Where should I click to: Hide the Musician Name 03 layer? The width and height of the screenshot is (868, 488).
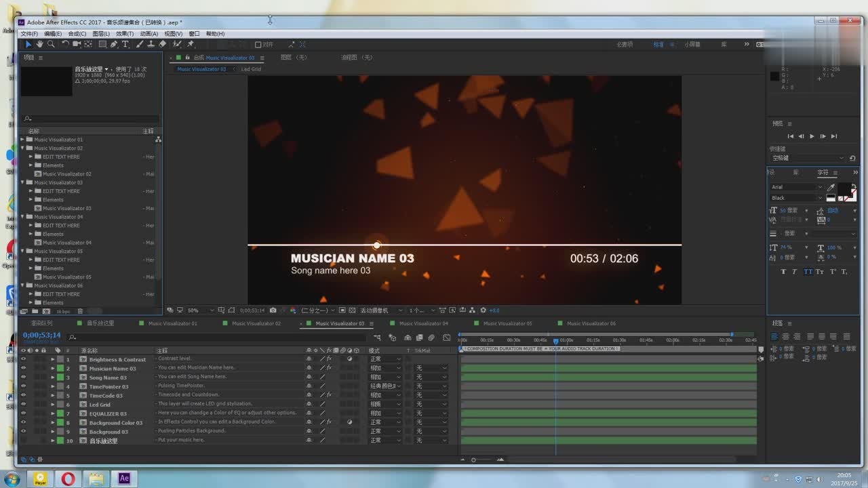click(x=23, y=368)
